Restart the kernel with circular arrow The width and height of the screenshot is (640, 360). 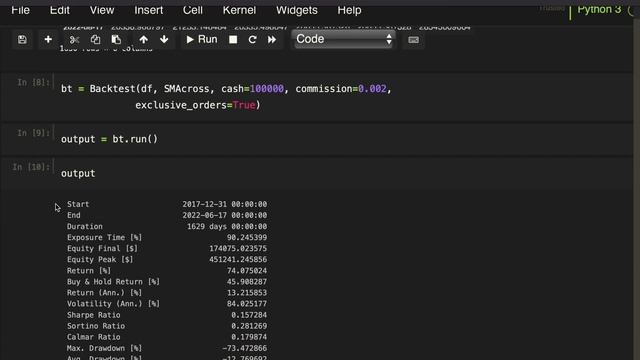pos(252,40)
